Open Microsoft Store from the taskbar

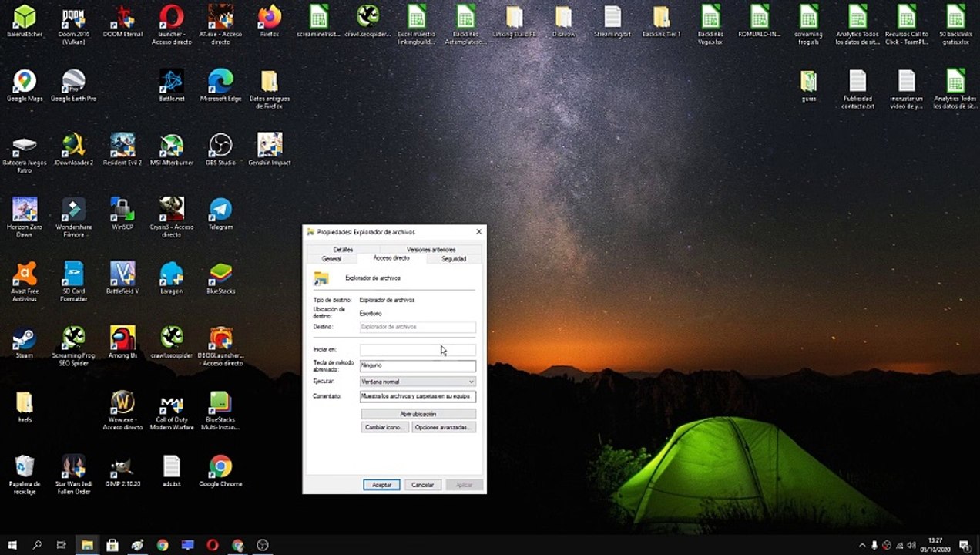112,545
